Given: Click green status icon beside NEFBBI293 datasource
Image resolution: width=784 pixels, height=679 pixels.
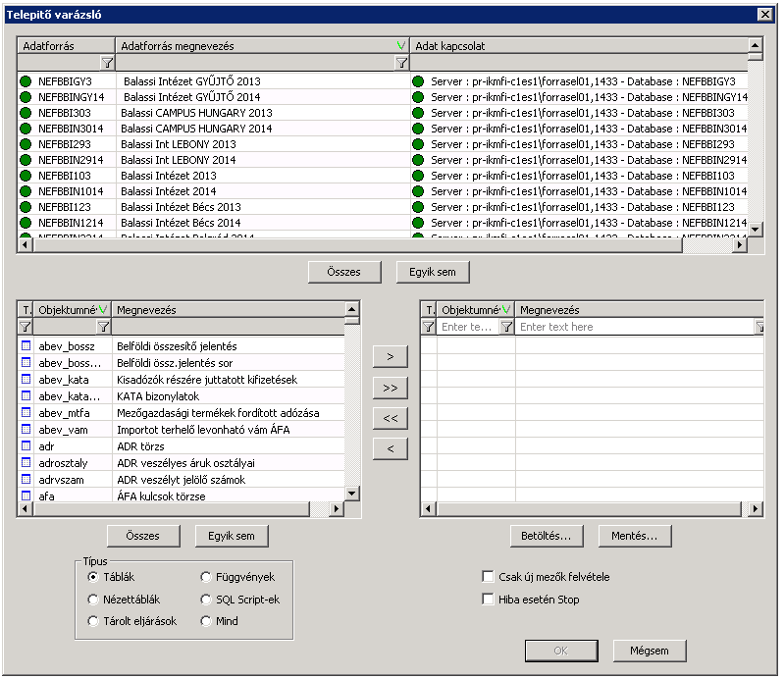Looking at the screenshot, I should tap(25, 144).
